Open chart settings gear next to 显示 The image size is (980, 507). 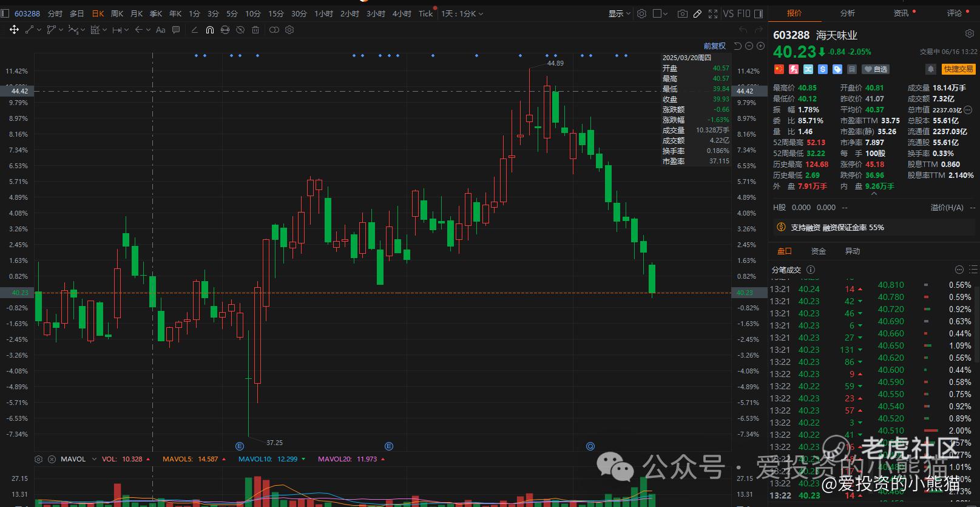point(641,13)
